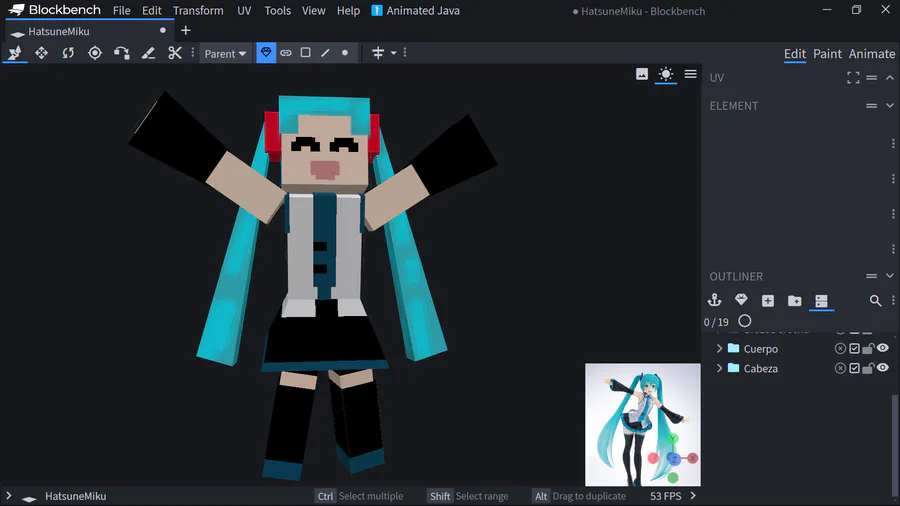Select the Move tool in the toolbar
This screenshot has width=900, height=506.
pyautogui.click(x=15, y=53)
